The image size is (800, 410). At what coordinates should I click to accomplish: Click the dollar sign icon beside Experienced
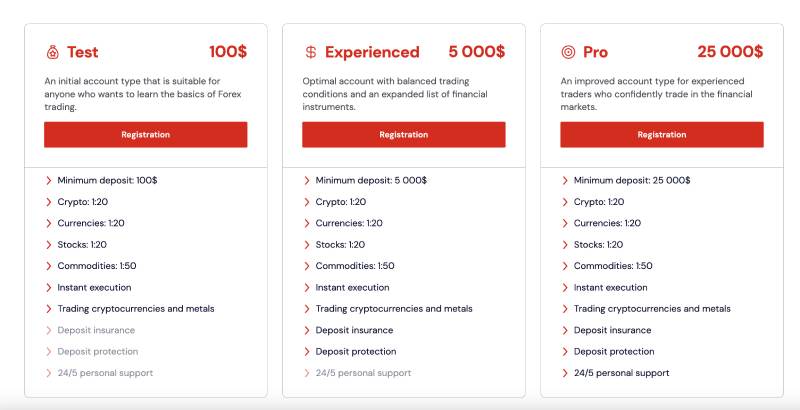(x=311, y=52)
